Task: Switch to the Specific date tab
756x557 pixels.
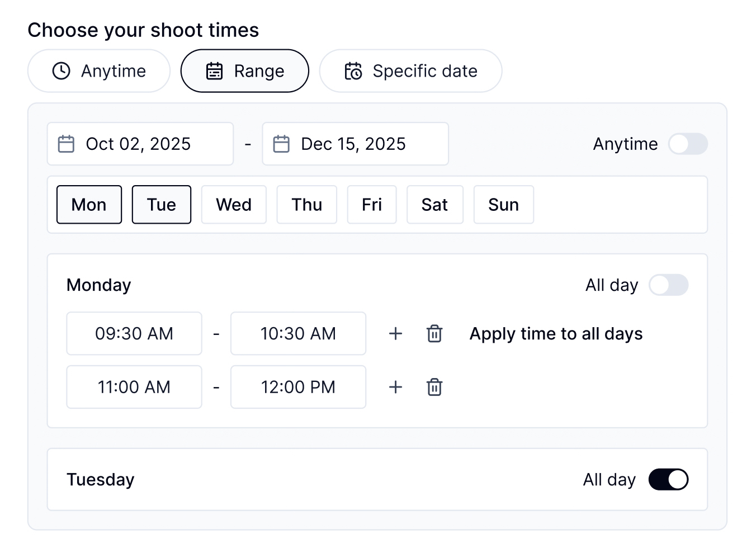Action: [410, 71]
